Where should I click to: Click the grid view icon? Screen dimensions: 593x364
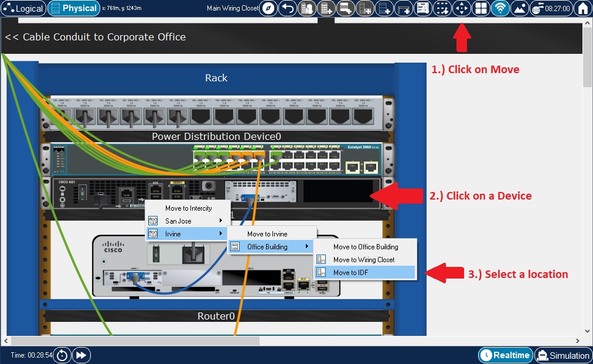[481, 8]
